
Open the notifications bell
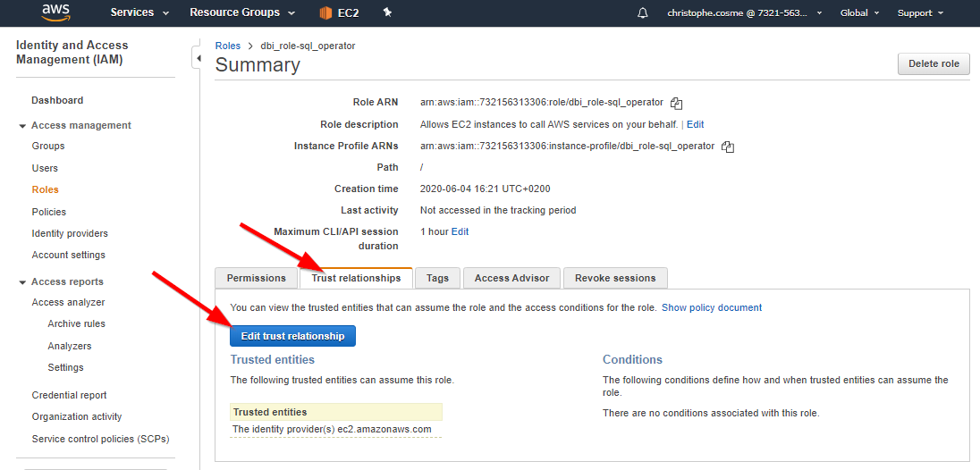643,13
